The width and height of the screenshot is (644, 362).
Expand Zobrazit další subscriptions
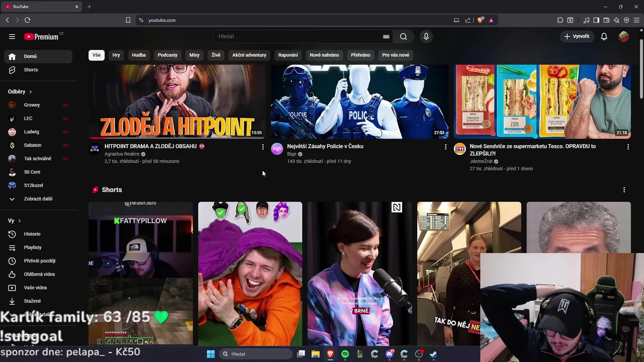[x=38, y=199]
